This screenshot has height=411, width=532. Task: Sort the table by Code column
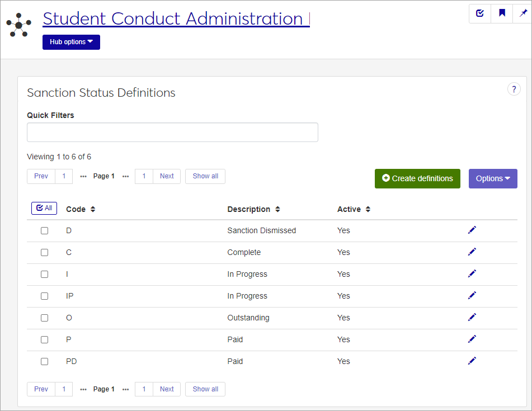pos(81,209)
